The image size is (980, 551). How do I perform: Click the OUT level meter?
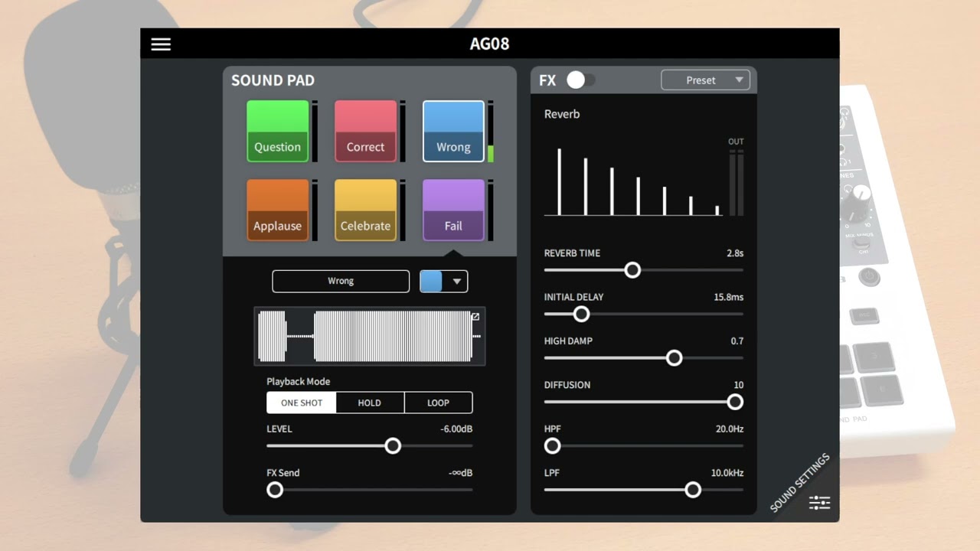737,183
